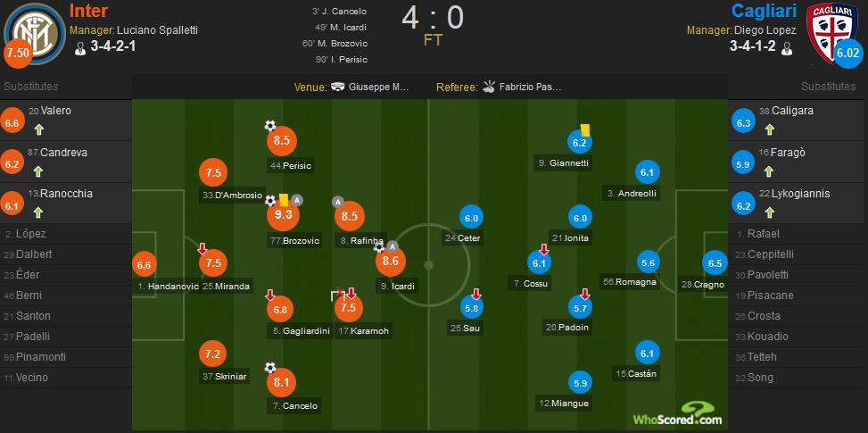Open substitute Candreva's player entry

66,162
